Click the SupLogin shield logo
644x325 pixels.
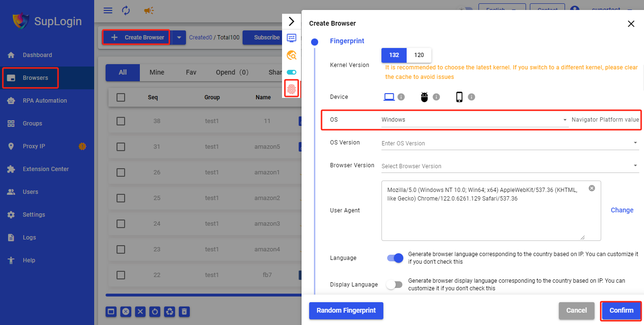coord(21,21)
